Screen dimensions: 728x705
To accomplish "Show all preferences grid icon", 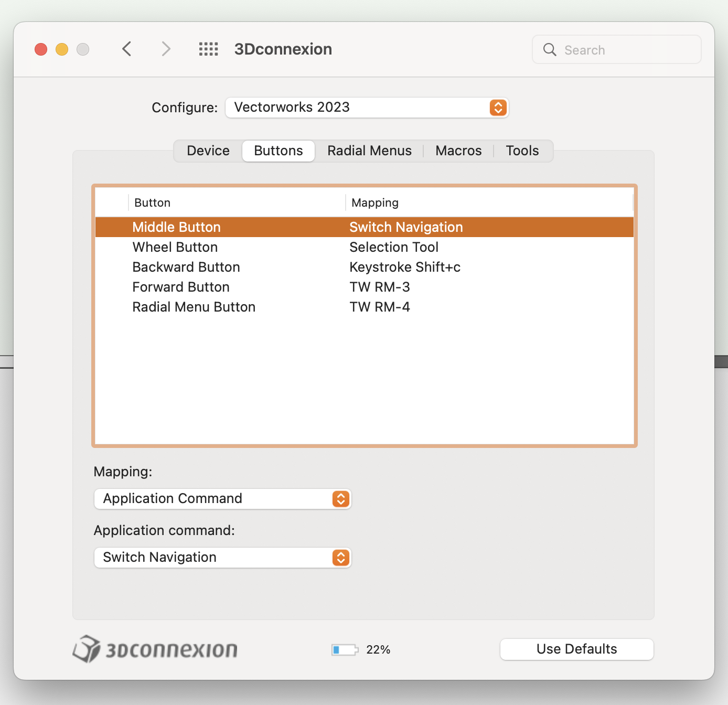I will coord(208,49).
